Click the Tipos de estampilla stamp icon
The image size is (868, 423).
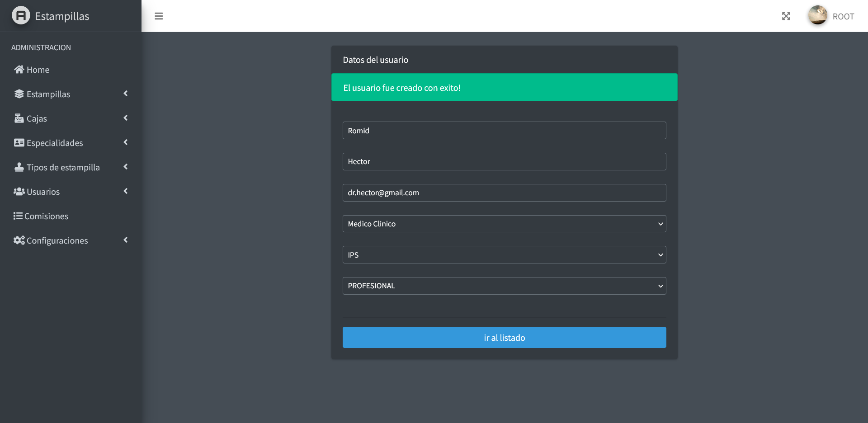(19, 167)
